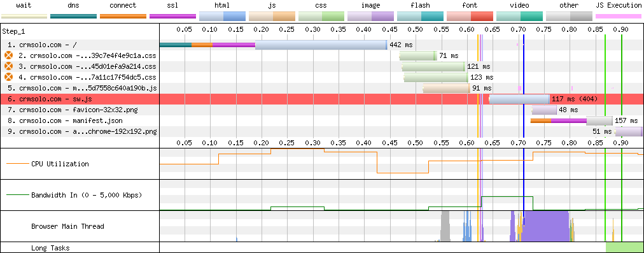644x253 pixels.
Task: Click the pink JS Execution legend swatch
Action: pyautogui.click(x=619, y=17)
